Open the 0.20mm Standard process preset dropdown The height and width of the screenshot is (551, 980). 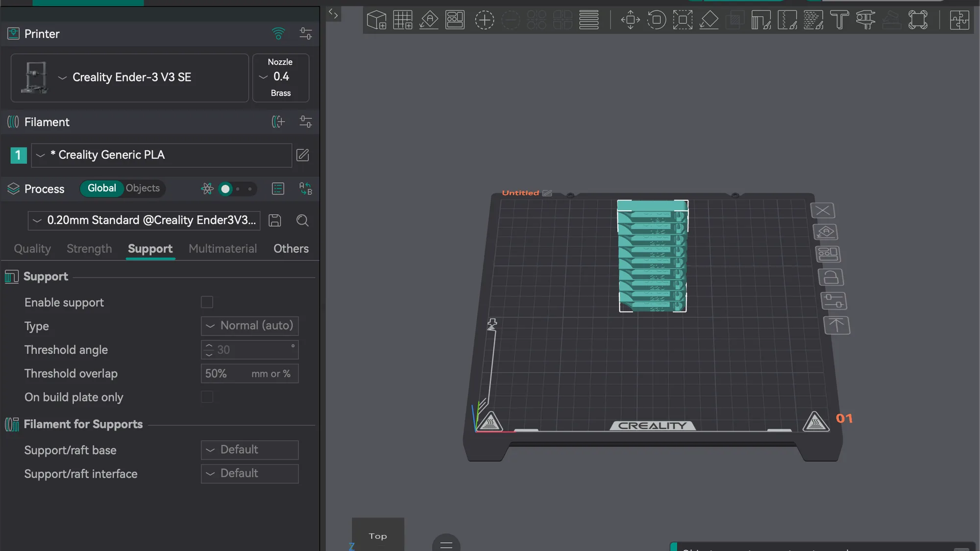pyautogui.click(x=144, y=220)
